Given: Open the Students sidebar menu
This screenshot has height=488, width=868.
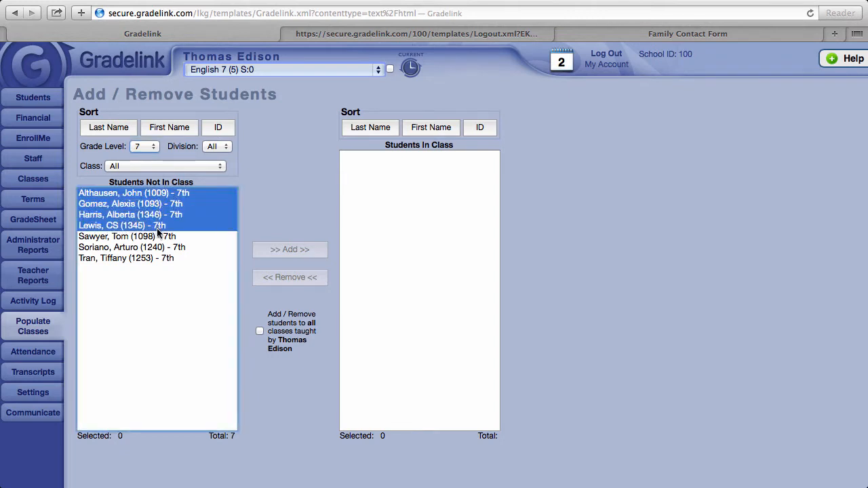Looking at the screenshot, I should point(33,98).
